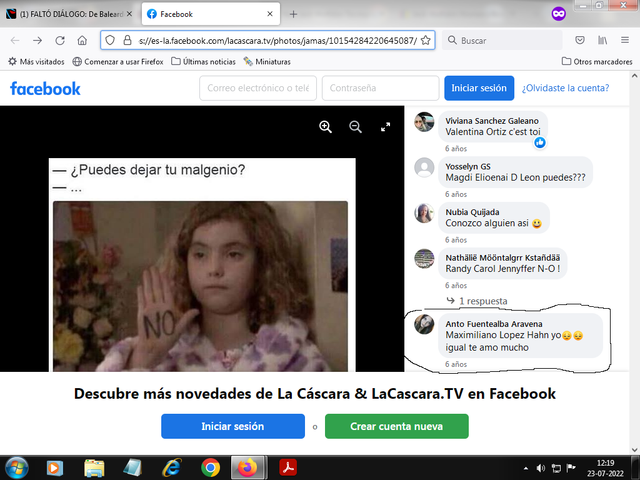Open the Pocket save icon
This screenshot has height=480, width=640.
(x=580, y=40)
